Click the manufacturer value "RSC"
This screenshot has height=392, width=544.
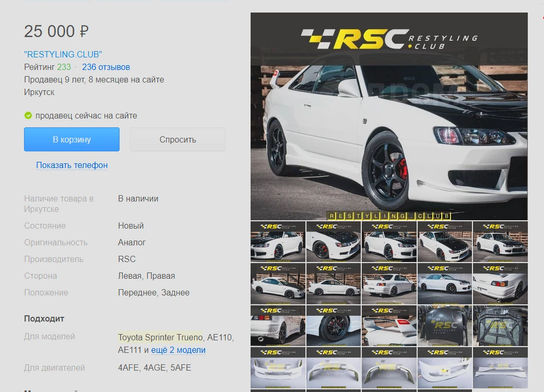(x=127, y=259)
